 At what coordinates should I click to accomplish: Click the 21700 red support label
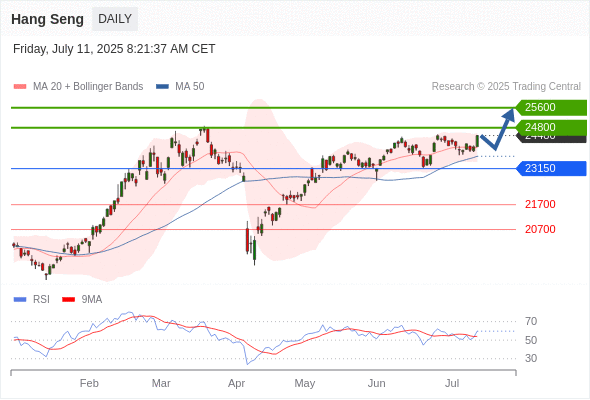tap(540, 204)
